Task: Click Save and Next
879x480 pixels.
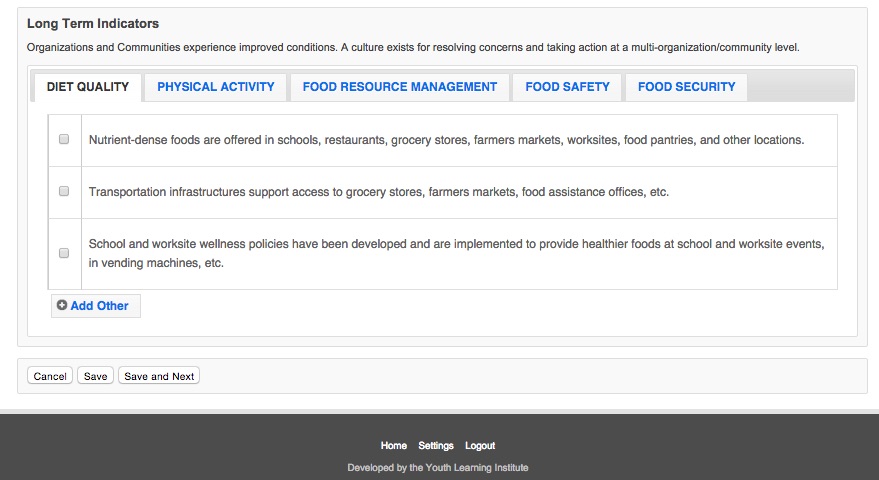Action: point(159,376)
